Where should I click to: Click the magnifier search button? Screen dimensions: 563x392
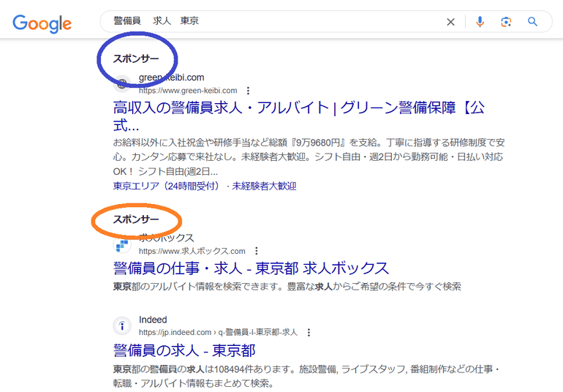click(x=532, y=21)
